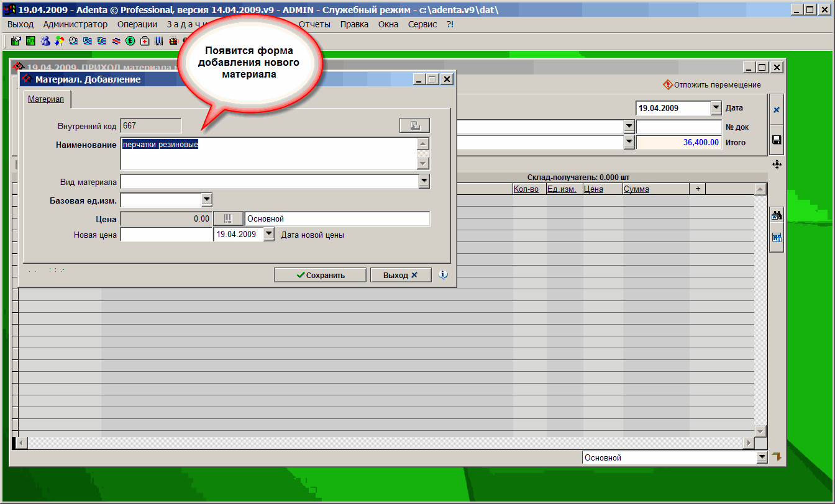Screen dimensions: 835x504
Task: Click the first-aid kit toolbar icon
Action: point(145,42)
